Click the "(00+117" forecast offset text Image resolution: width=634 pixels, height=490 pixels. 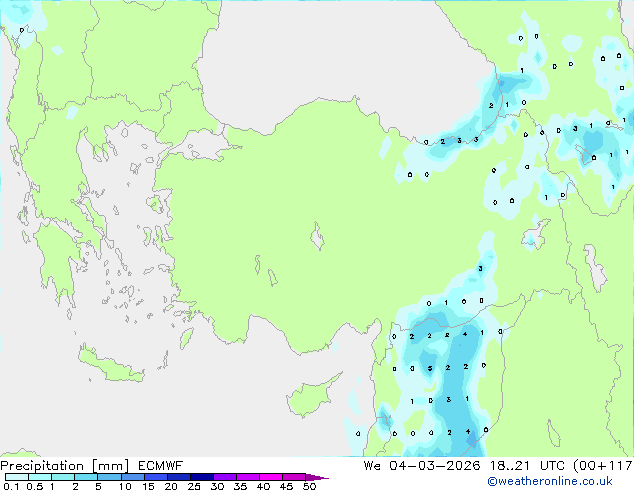(603, 466)
